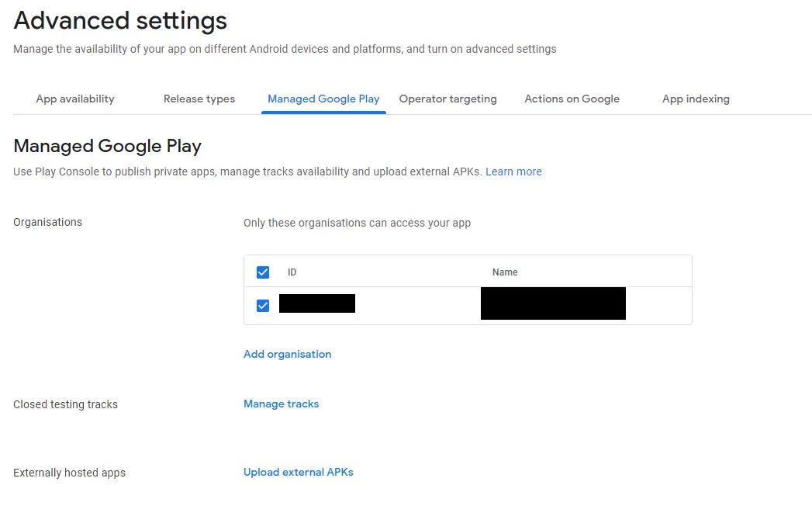
Task: Click the Externally hosted apps label
Action: click(69, 473)
